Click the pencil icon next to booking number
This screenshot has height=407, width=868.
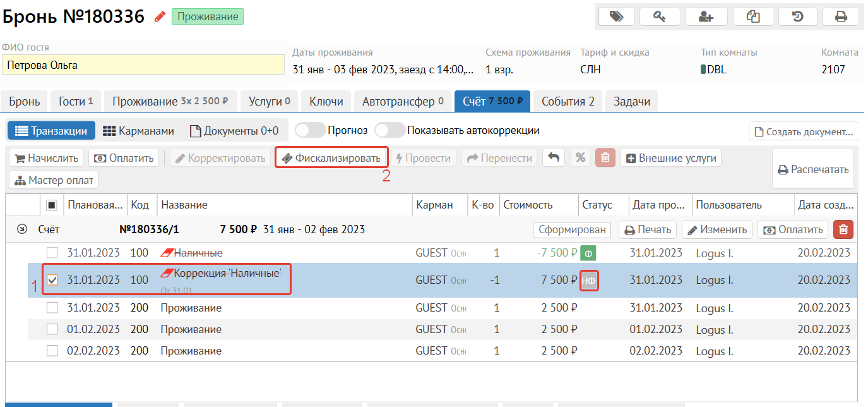[x=160, y=16]
